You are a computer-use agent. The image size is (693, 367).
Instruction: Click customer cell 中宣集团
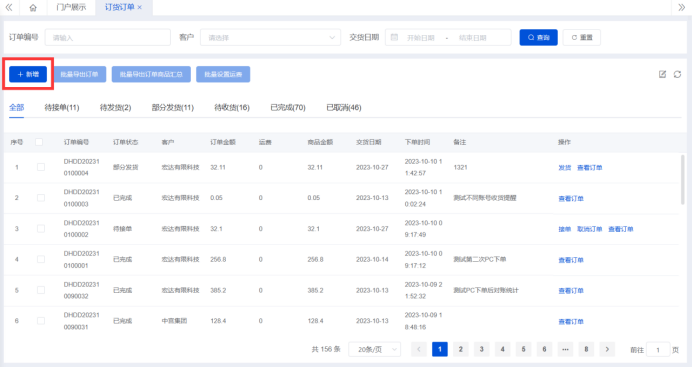point(174,321)
